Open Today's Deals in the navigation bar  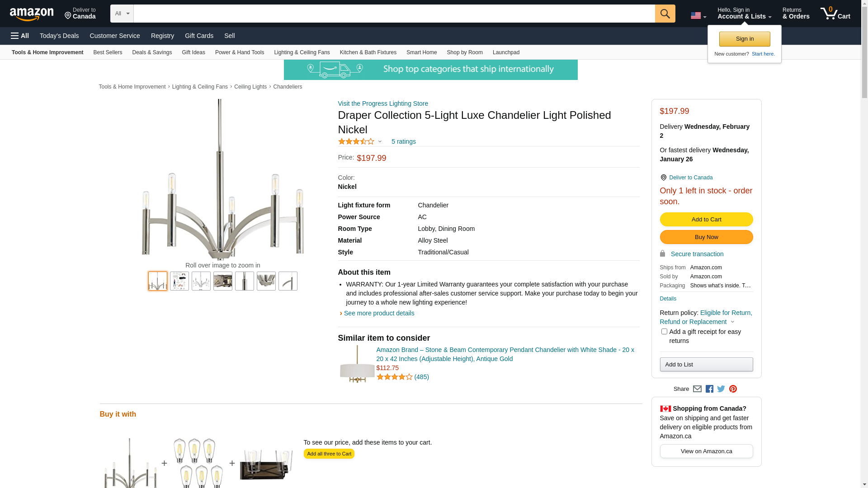[x=59, y=36]
